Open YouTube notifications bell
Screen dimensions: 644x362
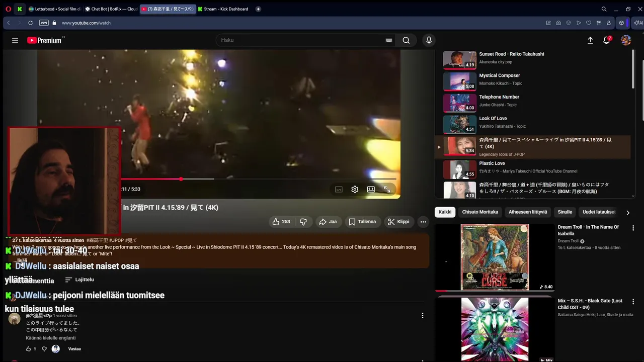click(x=607, y=40)
